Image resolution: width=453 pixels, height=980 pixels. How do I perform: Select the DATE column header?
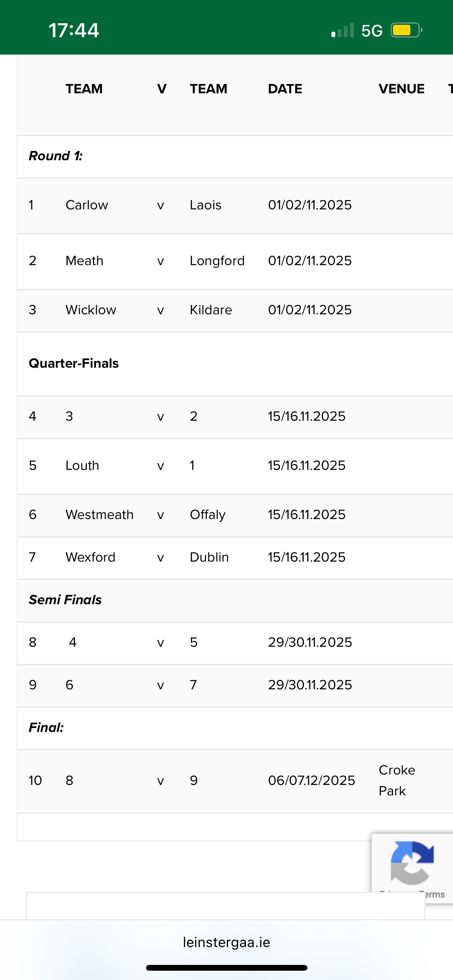pyautogui.click(x=285, y=89)
